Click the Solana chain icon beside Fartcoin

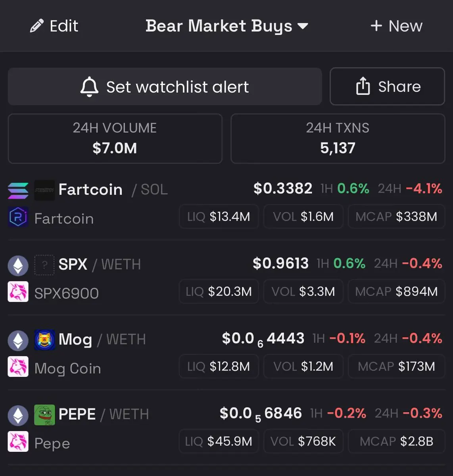coord(18,190)
